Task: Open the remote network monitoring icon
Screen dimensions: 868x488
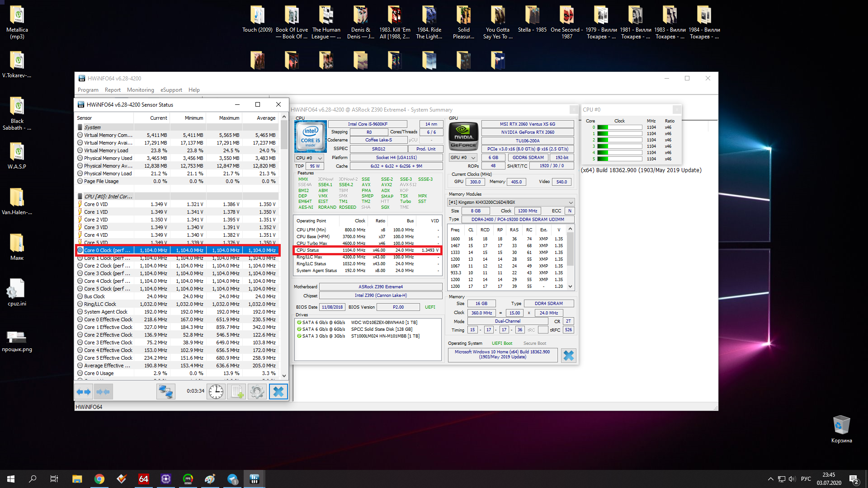Action: click(165, 392)
